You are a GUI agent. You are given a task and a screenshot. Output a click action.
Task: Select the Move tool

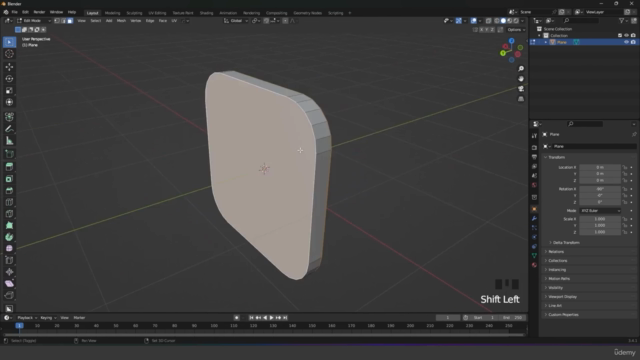9,67
